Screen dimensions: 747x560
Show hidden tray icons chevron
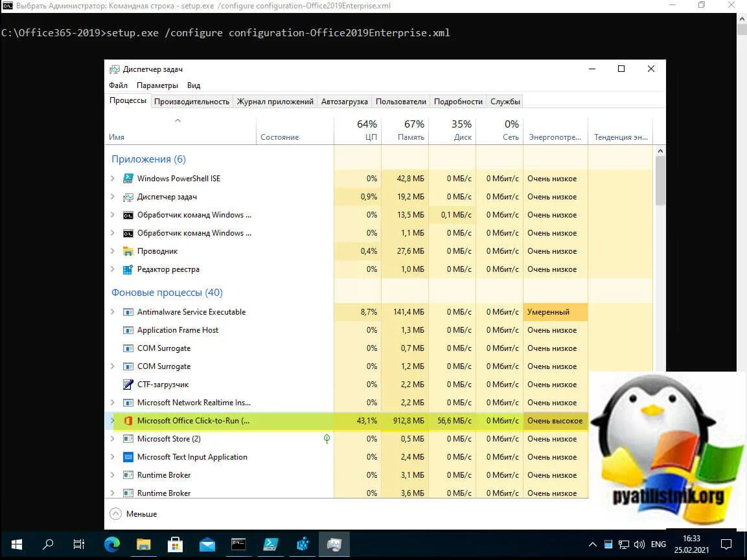pos(593,544)
